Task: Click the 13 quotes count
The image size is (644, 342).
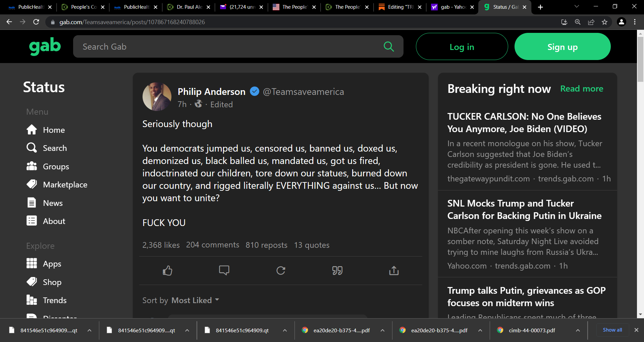Action: [x=312, y=245]
